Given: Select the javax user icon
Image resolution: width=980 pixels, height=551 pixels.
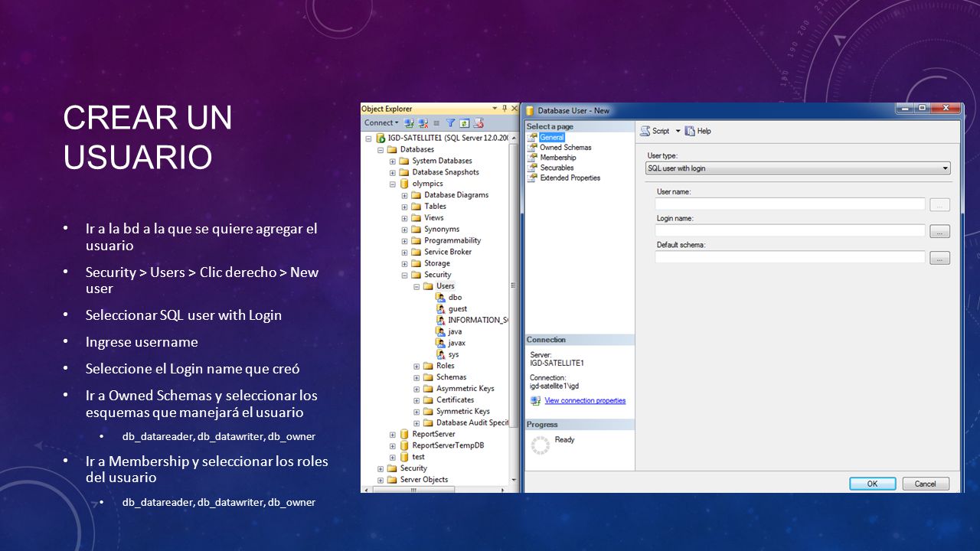Looking at the screenshot, I should pyautogui.click(x=441, y=343).
